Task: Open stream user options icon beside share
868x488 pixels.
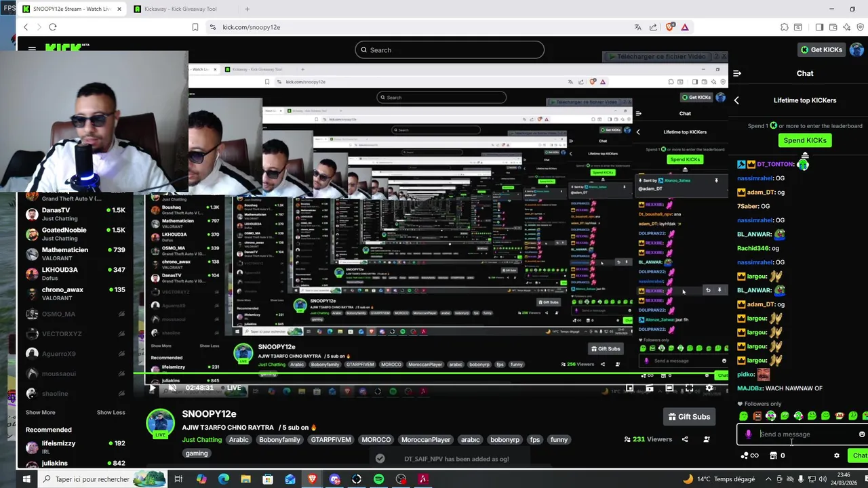Action: click(707, 439)
